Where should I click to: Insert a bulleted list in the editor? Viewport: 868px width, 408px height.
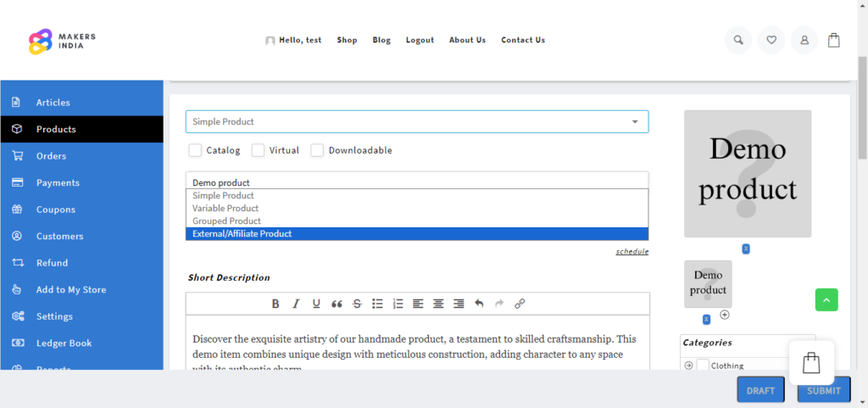(x=377, y=304)
